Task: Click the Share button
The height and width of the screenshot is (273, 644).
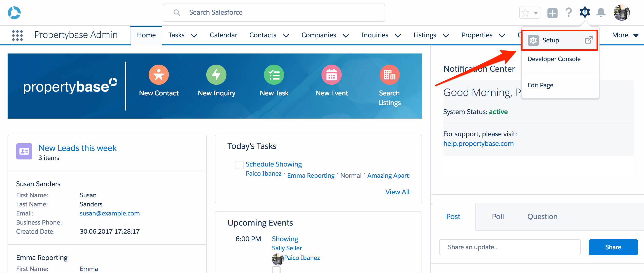Action: 613,247
